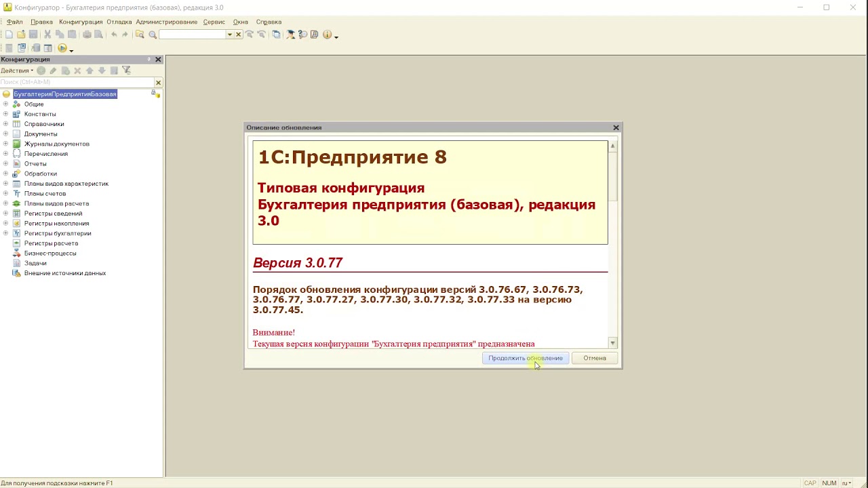The image size is (868, 488).
Task: Click the help index search icon
Action: (x=302, y=35)
